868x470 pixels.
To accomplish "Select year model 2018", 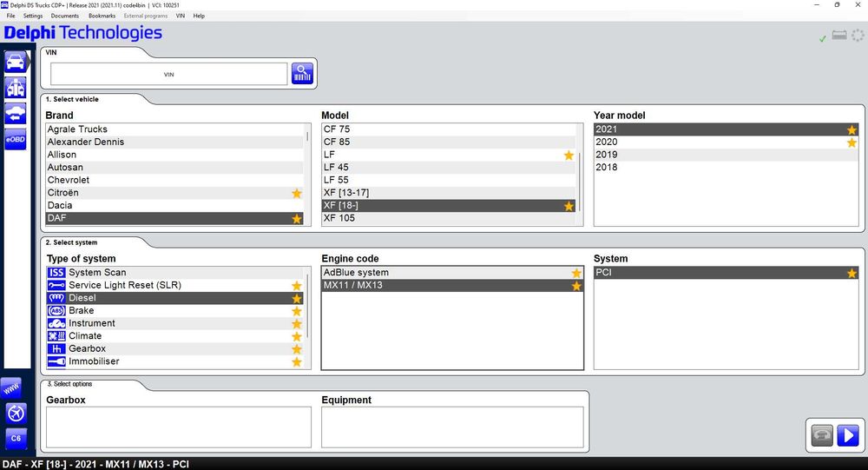I will click(727, 168).
